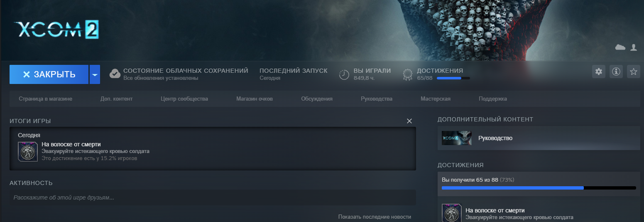Image resolution: width=644 pixels, height=222 pixels.
Task: Go to Мастерская tab
Action: pyautogui.click(x=435, y=99)
